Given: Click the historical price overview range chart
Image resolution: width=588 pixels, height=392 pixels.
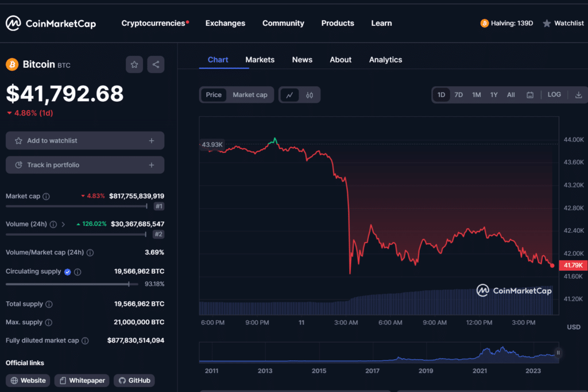Looking at the screenshot, I should coord(379,352).
